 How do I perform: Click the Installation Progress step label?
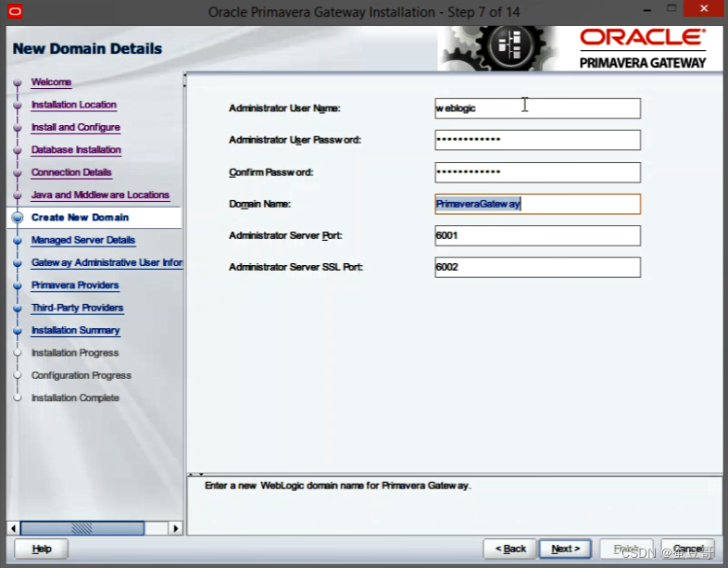75,353
